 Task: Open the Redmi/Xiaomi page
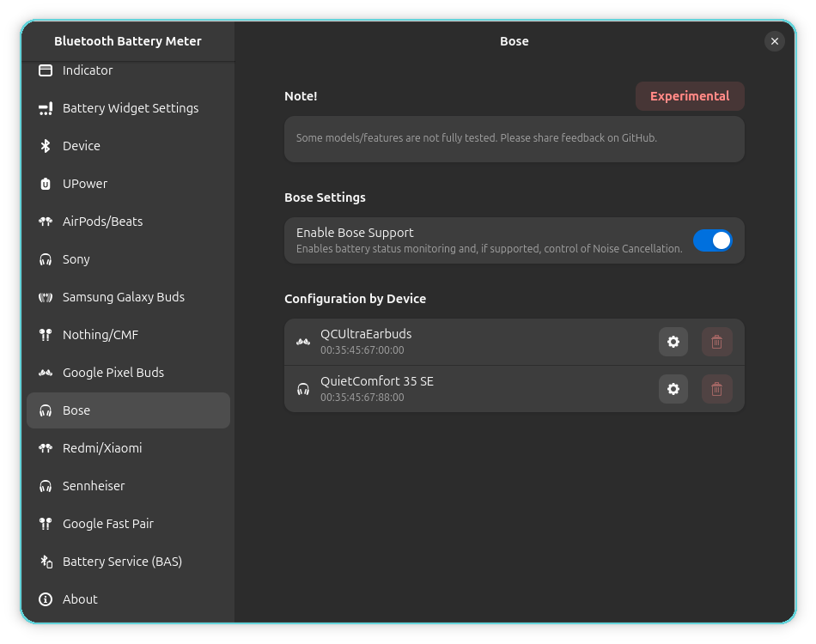[x=128, y=448]
